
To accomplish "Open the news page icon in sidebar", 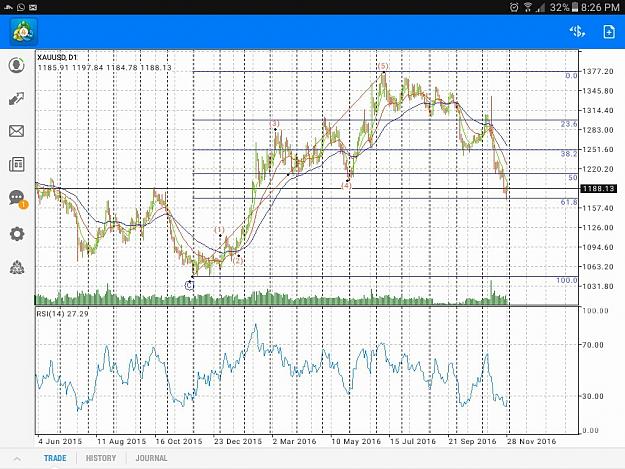I will [16, 164].
